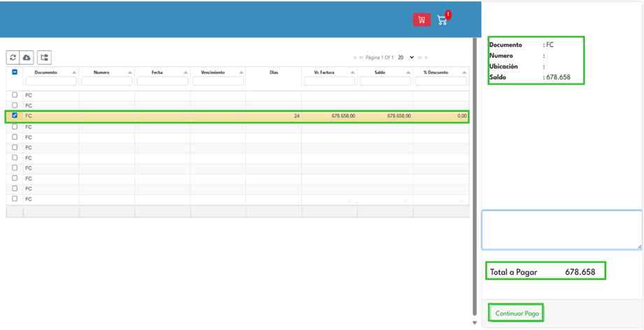Click the refresh table icon
Image resolution: width=644 pixels, height=330 pixels.
(13, 57)
